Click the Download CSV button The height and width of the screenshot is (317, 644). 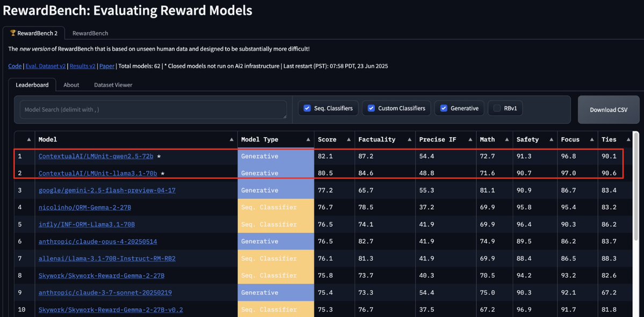609,109
